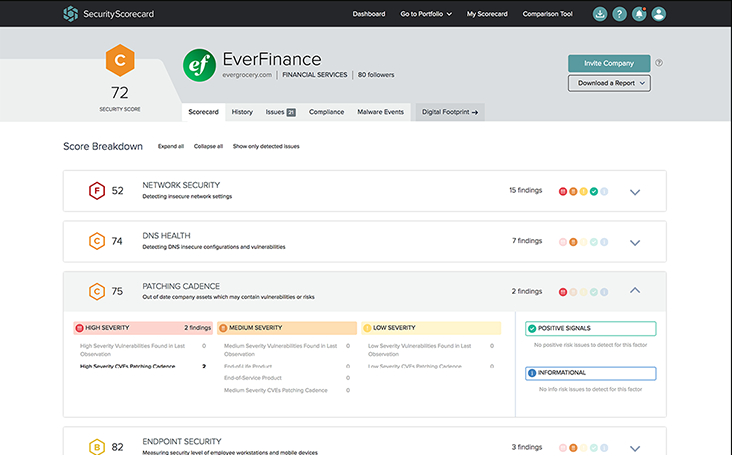Open My Scorecard in top navigation
The height and width of the screenshot is (455, 732).
tap(487, 14)
